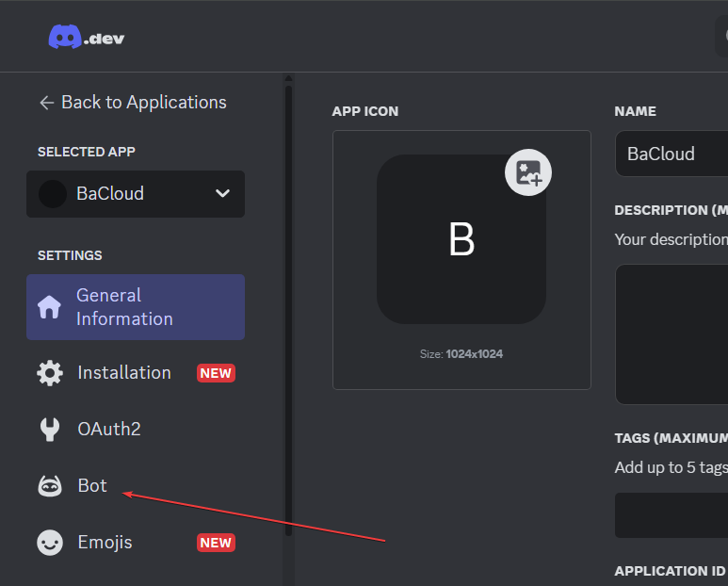The image size is (728, 586).
Task: Click the OAuth2 wrench icon
Action: click(x=50, y=430)
